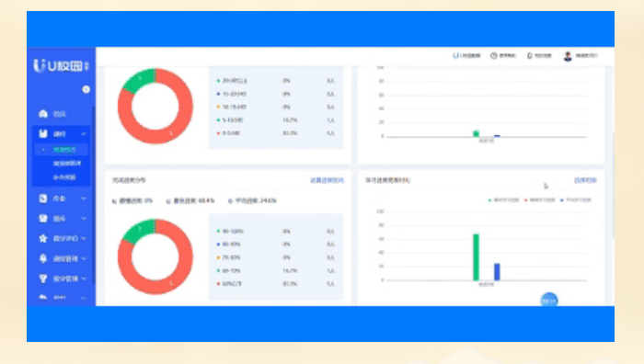Select the star icon in sidebar
The height and width of the screenshot is (364, 644).
[x=43, y=238]
